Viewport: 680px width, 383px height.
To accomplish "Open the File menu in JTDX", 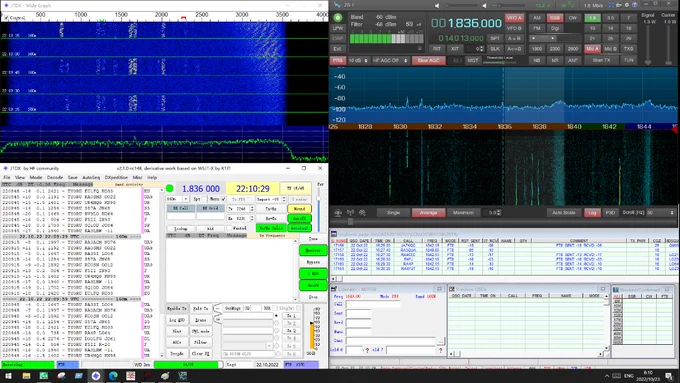I will coord(7,177).
